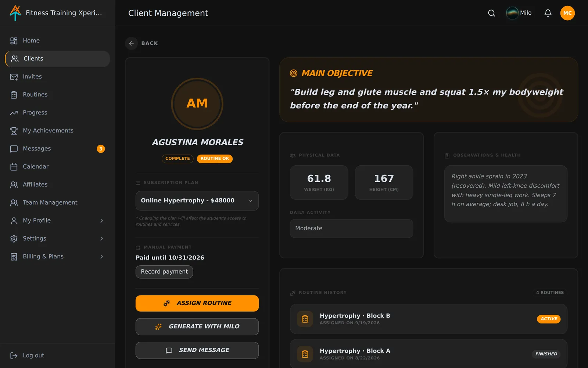The height and width of the screenshot is (368, 588).
Task: Click the Affiliates people icon
Action: point(14,185)
